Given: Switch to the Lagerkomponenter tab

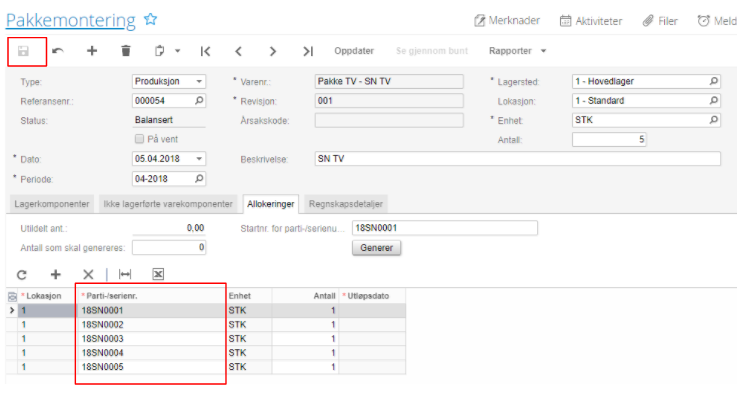Looking at the screenshot, I should 52,204.
